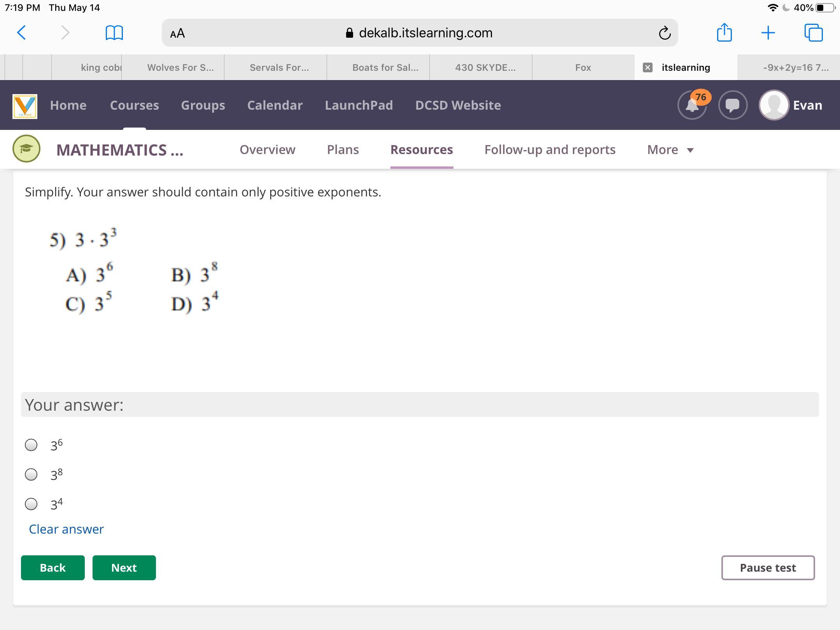
Task: Open the AA reader text options
Action: (x=178, y=33)
